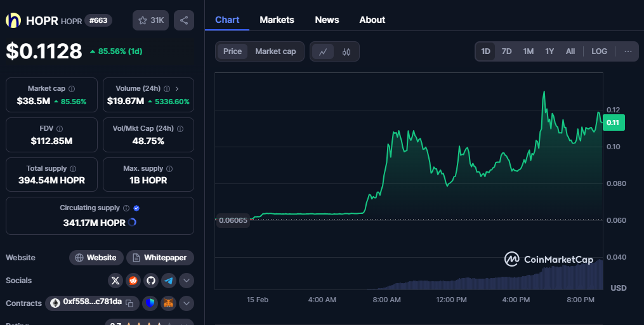Viewport: 644px width, 325px height.
Task: Open the Whitepaper link
Action: click(x=160, y=258)
